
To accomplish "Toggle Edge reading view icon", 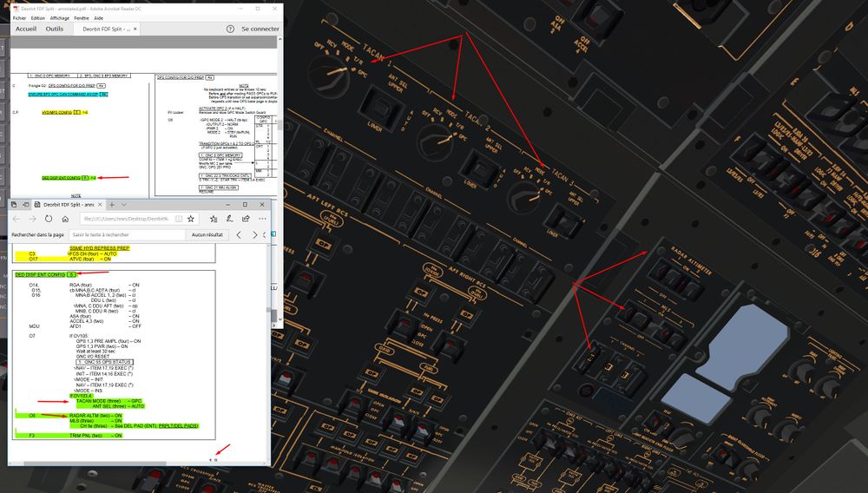I will click(178, 219).
